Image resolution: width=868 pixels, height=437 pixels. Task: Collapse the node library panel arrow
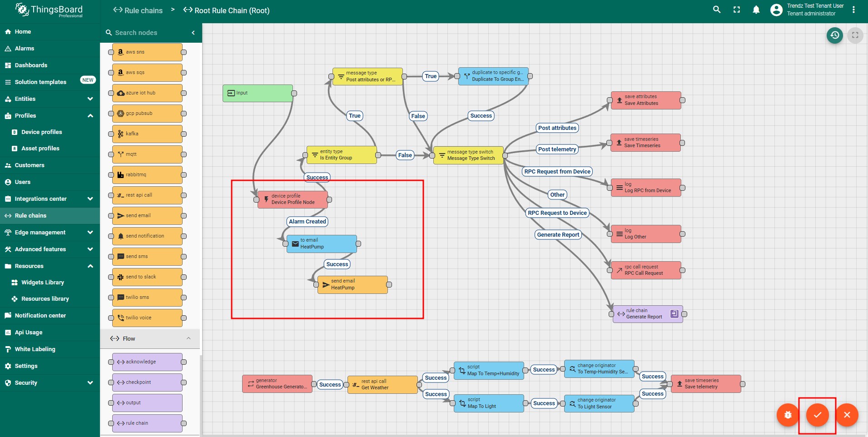coord(193,33)
